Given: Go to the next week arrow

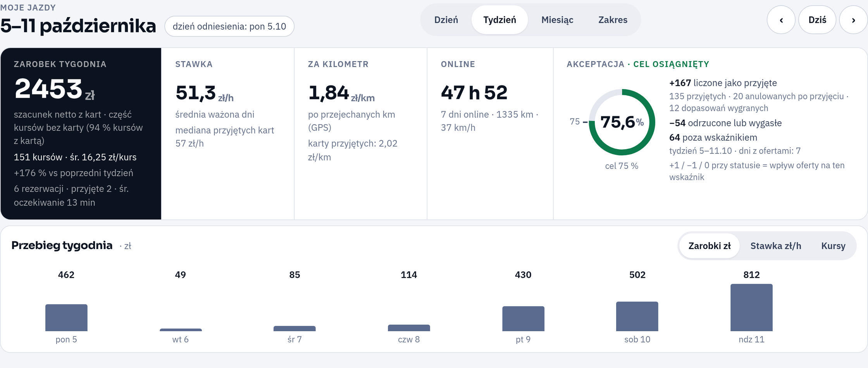Looking at the screenshot, I should click(853, 20).
